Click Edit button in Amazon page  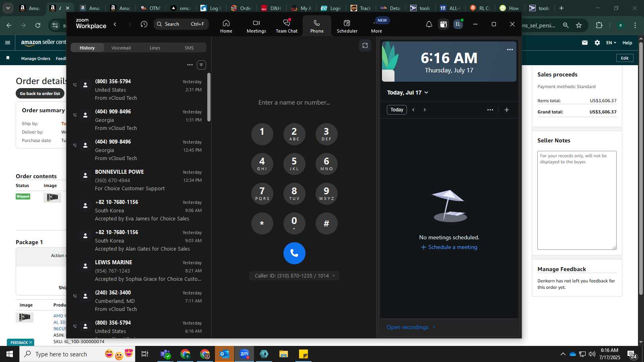tap(625, 58)
